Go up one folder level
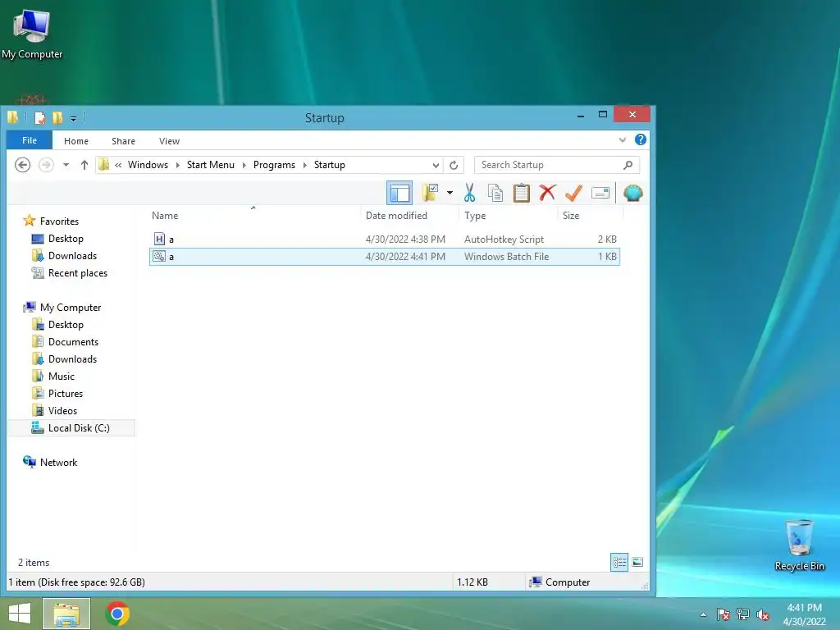This screenshot has width=840, height=630. click(x=84, y=165)
